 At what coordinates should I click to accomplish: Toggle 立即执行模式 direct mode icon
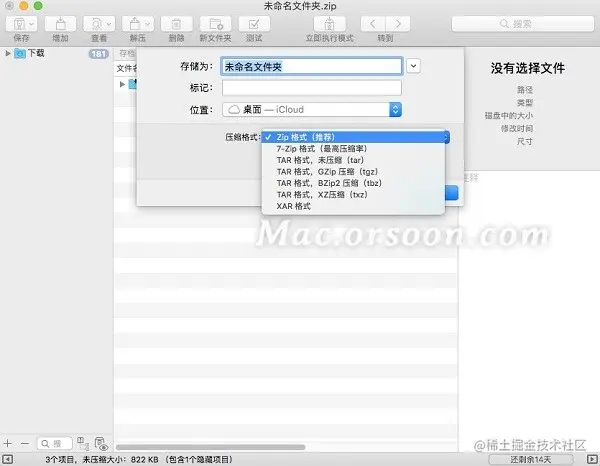point(329,24)
